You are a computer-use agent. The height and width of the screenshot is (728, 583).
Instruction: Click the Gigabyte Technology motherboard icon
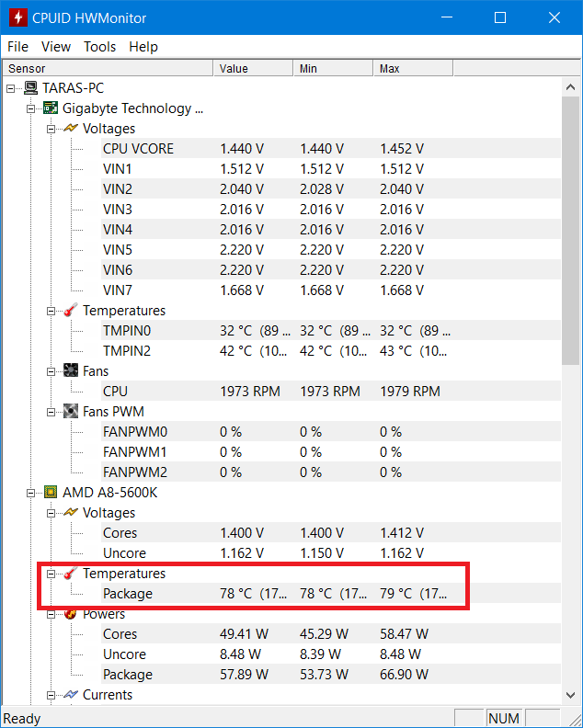[51, 108]
